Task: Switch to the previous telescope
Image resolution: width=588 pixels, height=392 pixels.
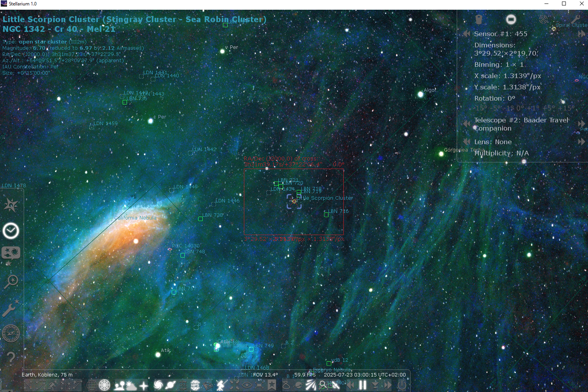Action: [466, 124]
